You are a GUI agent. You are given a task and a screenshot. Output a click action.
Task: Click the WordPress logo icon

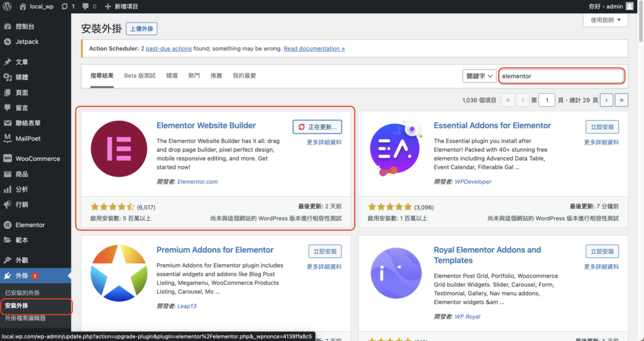point(8,6)
